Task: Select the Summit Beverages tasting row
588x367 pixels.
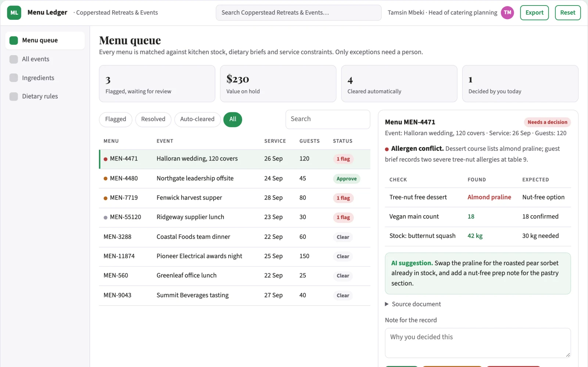Action: click(234, 295)
